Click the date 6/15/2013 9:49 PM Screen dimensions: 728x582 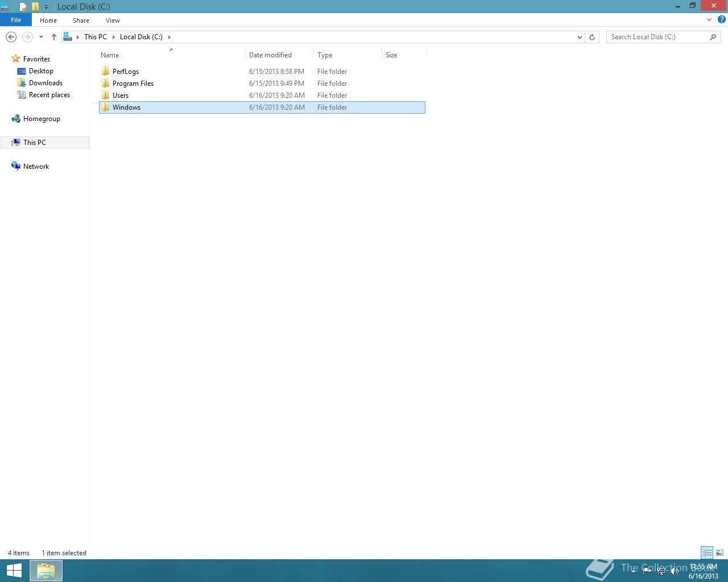click(276, 84)
